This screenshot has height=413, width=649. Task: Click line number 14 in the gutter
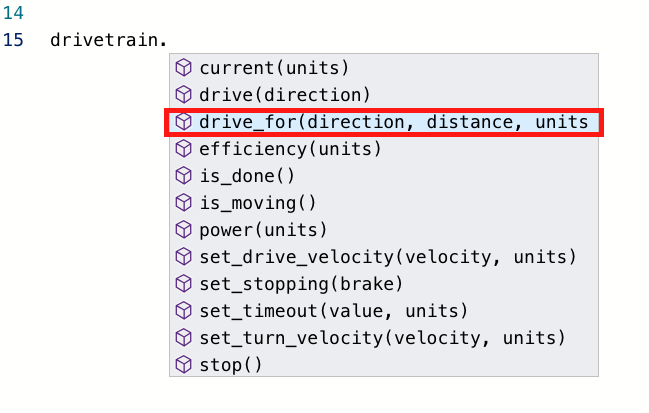[x=14, y=14]
